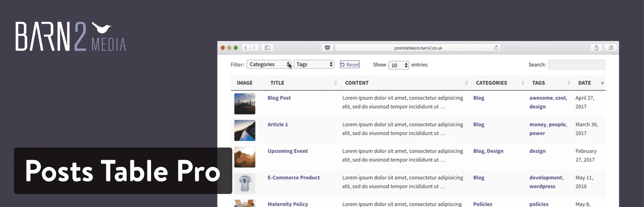Viewport: 644px width, 207px height.
Task: Click the Pocket extension icon
Action: [x=328, y=48]
